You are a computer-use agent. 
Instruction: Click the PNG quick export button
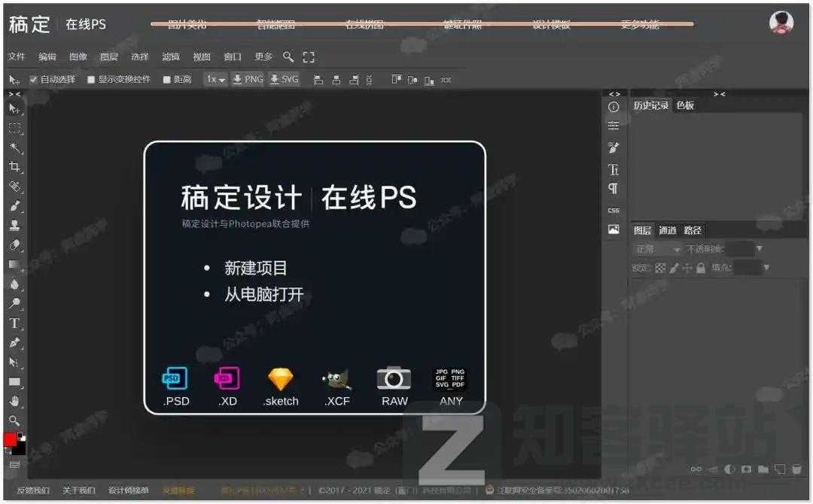pyautogui.click(x=248, y=79)
